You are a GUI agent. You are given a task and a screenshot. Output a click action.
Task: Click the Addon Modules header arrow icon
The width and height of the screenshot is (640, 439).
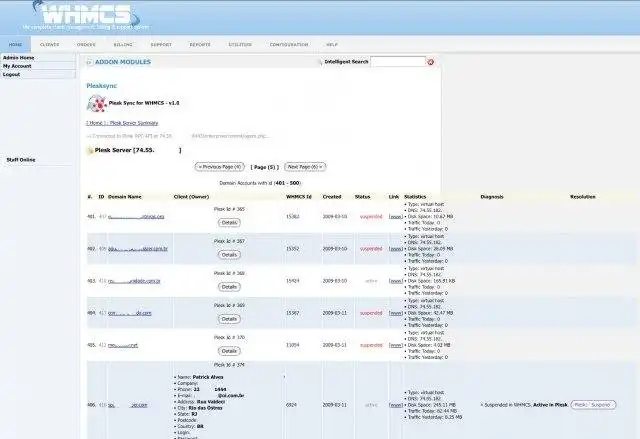89,62
